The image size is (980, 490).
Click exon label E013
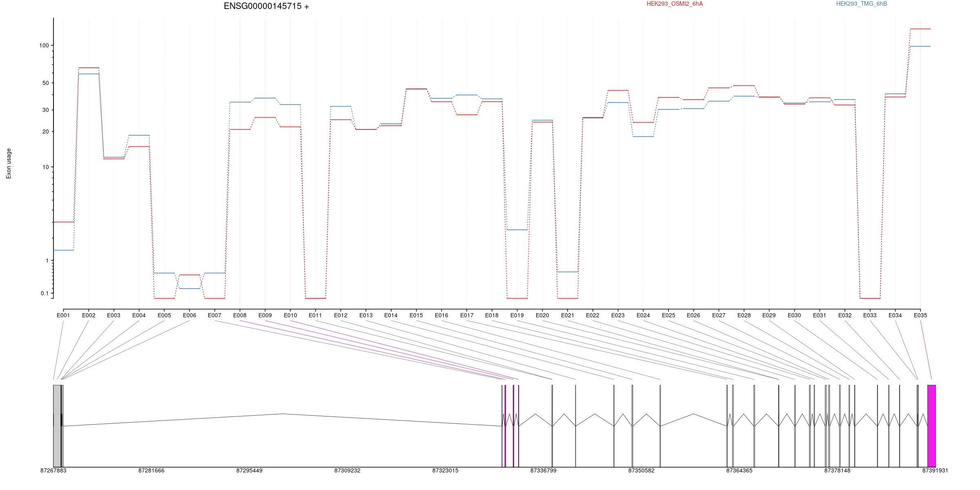point(366,315)
